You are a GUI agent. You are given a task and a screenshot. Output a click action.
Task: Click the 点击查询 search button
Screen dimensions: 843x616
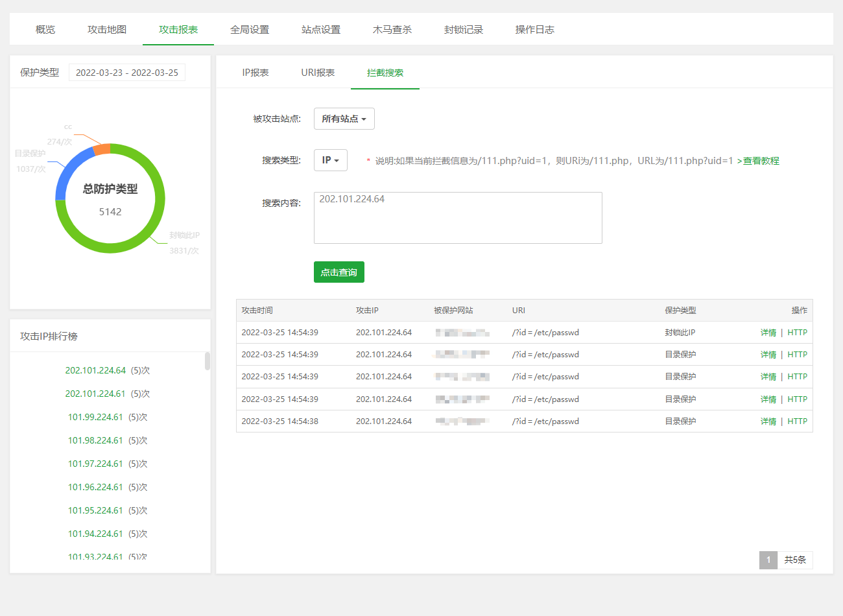tap(338, 272)
